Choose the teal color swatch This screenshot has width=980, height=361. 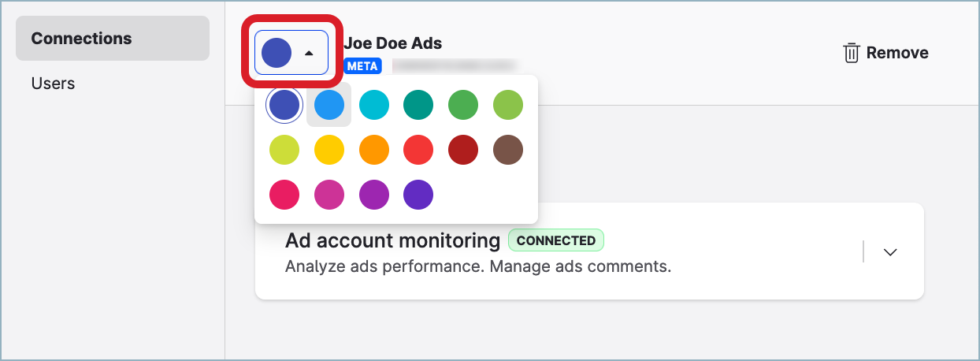(x=418, y=104)
